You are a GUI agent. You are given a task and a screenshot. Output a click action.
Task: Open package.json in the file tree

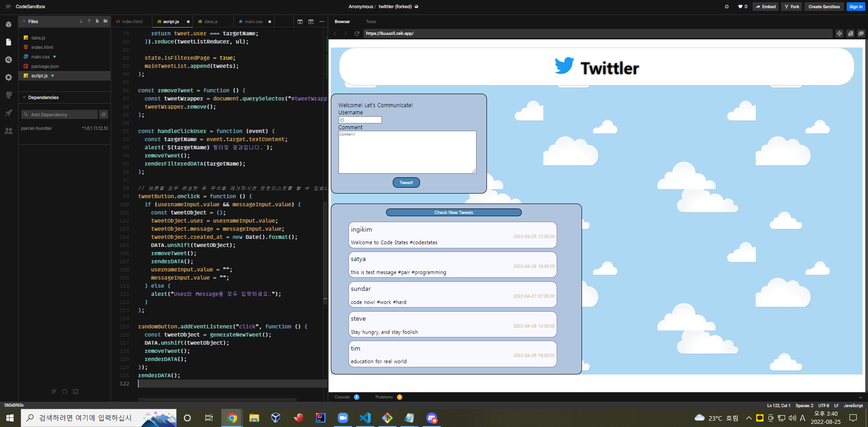click(64, 66)
